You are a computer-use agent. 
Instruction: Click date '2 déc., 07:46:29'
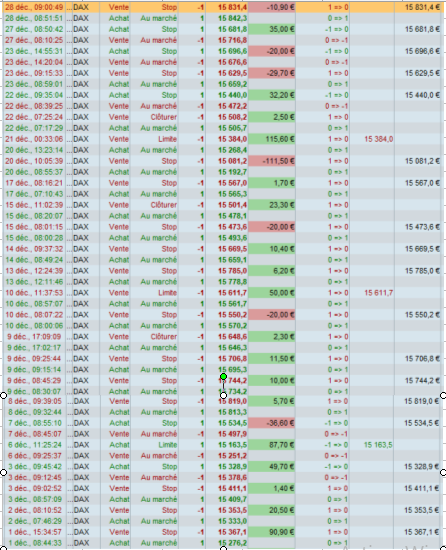[35, 521]
